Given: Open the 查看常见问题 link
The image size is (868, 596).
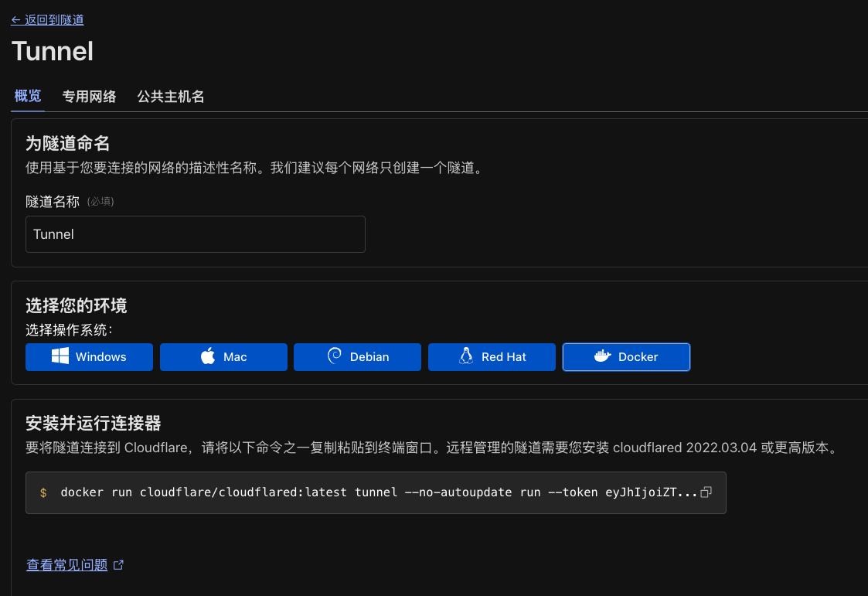Looking at the screenshot, I should tap(67, 565).
